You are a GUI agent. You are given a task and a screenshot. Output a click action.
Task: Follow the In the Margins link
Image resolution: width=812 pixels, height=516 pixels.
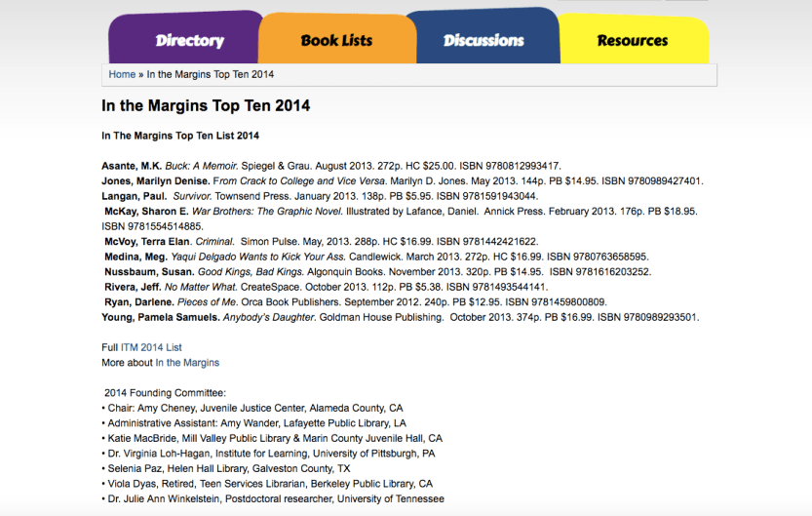tap(187, 363)
